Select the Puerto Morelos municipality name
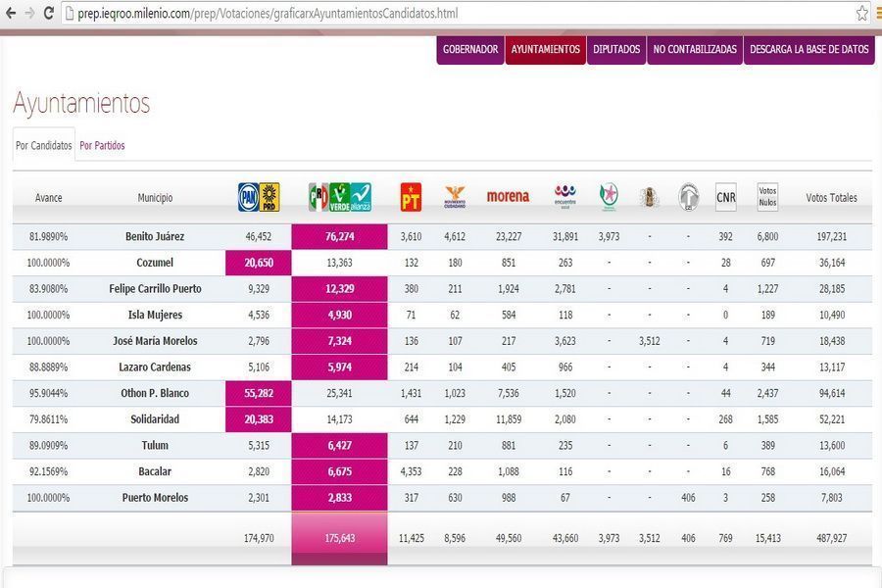Screen dimensions: 882x588 (x=155, y=498)
